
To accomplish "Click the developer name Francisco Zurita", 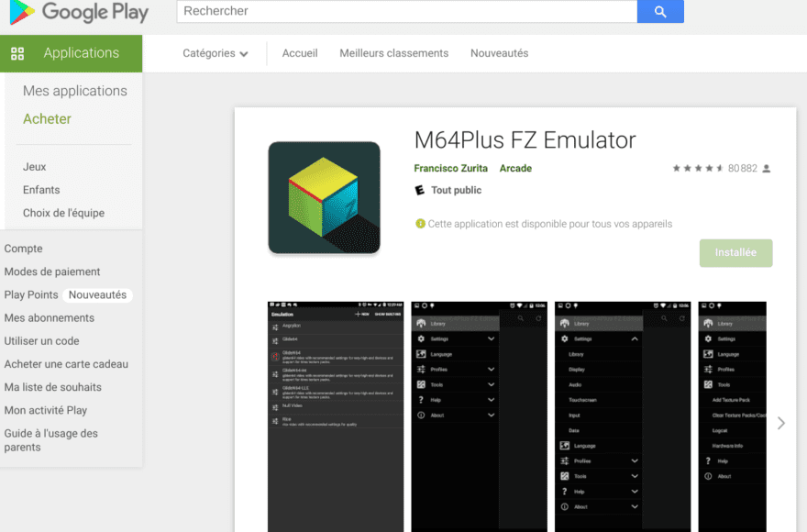I will (450, 169).
